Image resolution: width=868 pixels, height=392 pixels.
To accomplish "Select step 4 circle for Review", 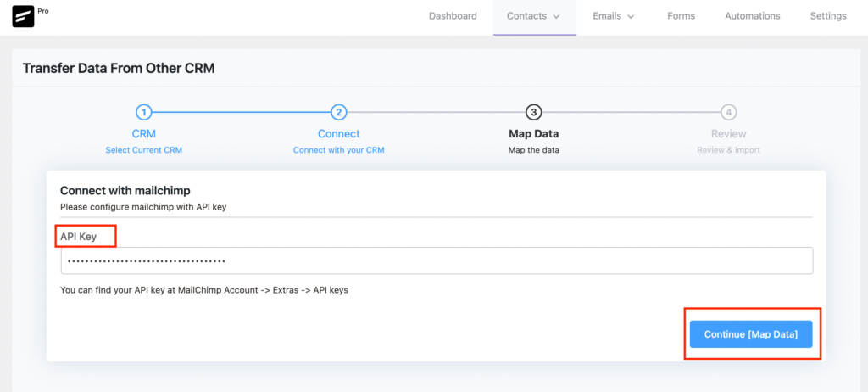I will [x=728, y=113].
